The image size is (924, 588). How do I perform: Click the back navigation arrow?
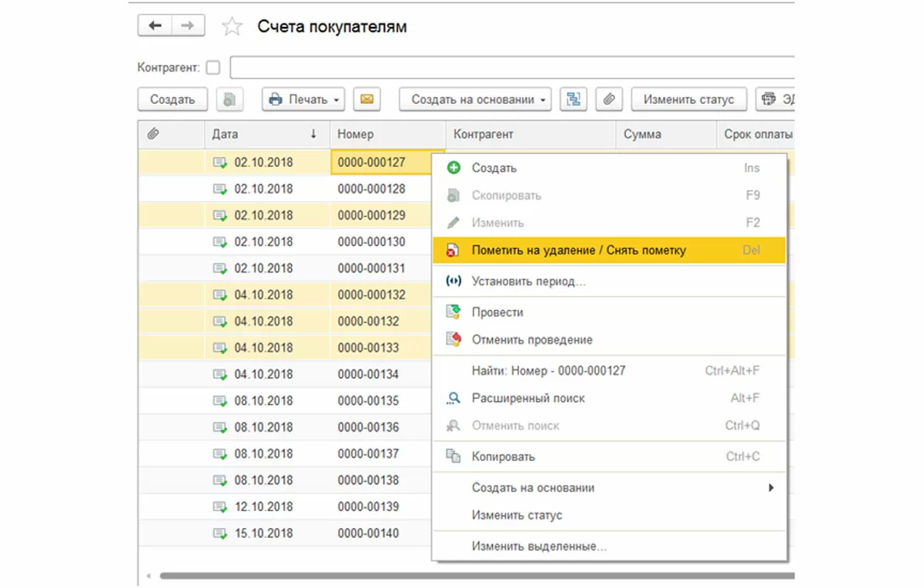[x=155, y=26]
